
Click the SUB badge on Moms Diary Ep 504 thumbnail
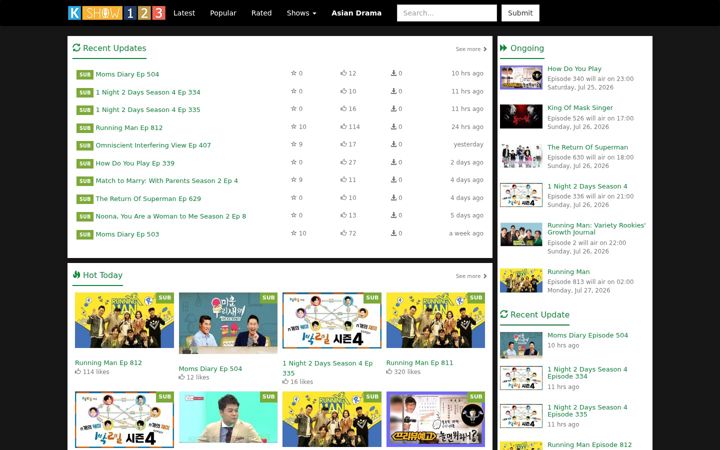[269, 298]
